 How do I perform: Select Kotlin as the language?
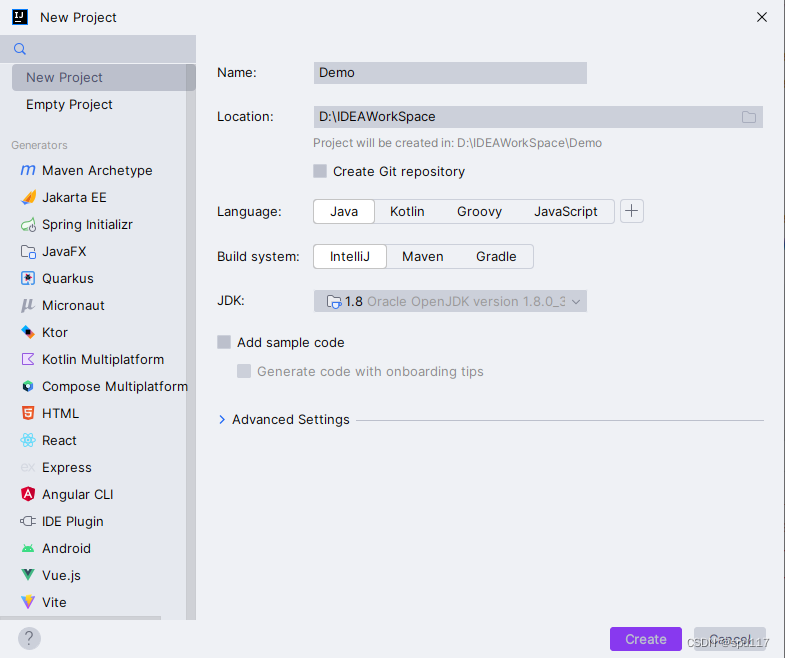407,211
